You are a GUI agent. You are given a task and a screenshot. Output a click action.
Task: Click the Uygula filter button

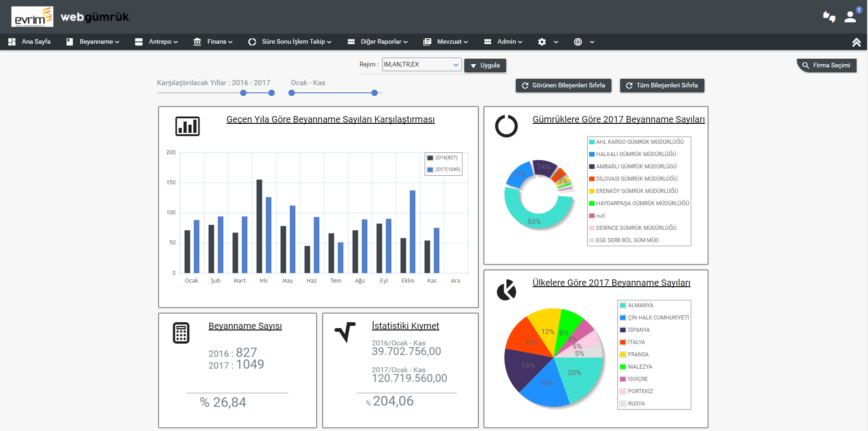pyautogui.click(x=485, y=66)
